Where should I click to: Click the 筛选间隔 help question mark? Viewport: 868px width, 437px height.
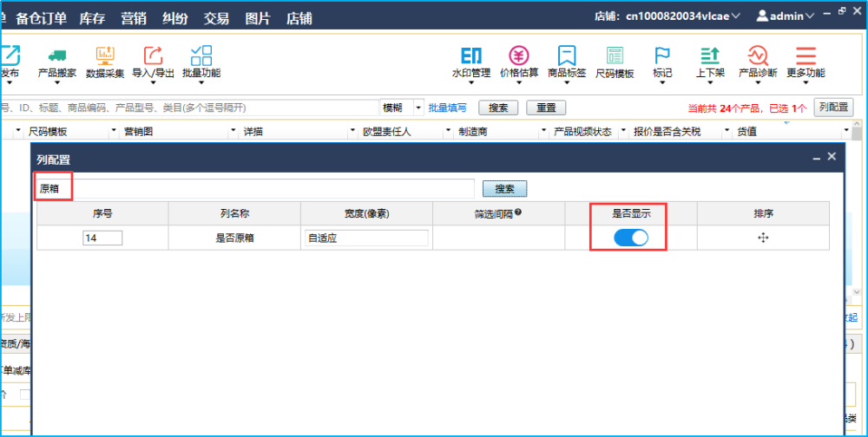pos(518,212)
